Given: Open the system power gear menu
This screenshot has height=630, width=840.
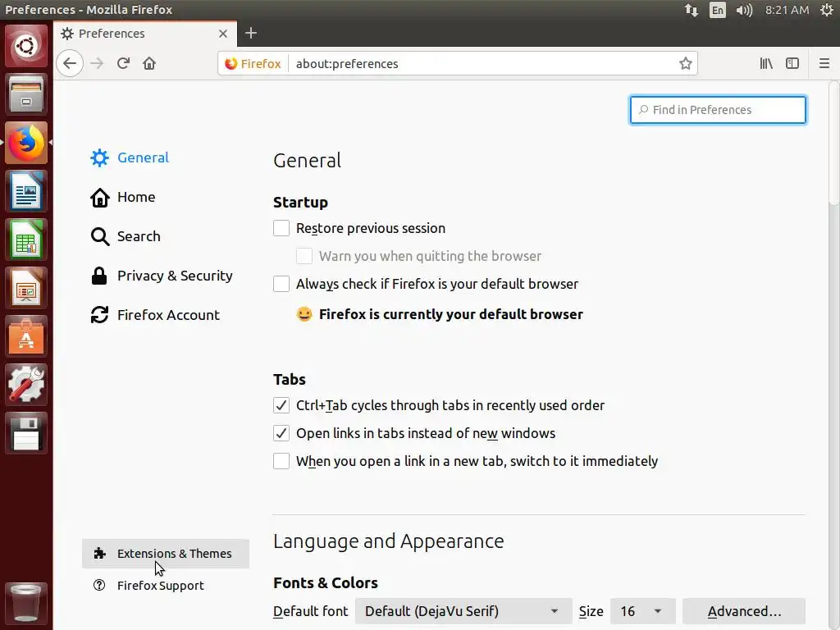Looking at the screenshot, I should coord(827,10).
